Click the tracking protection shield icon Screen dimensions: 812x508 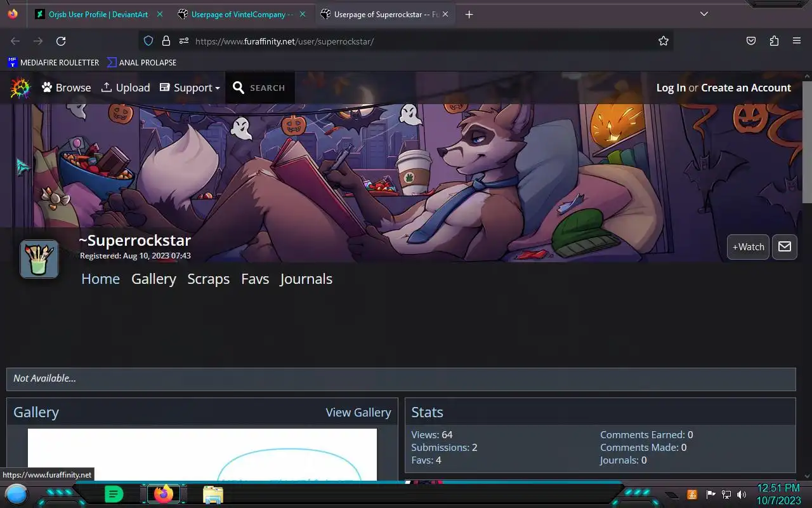point(148,41)
